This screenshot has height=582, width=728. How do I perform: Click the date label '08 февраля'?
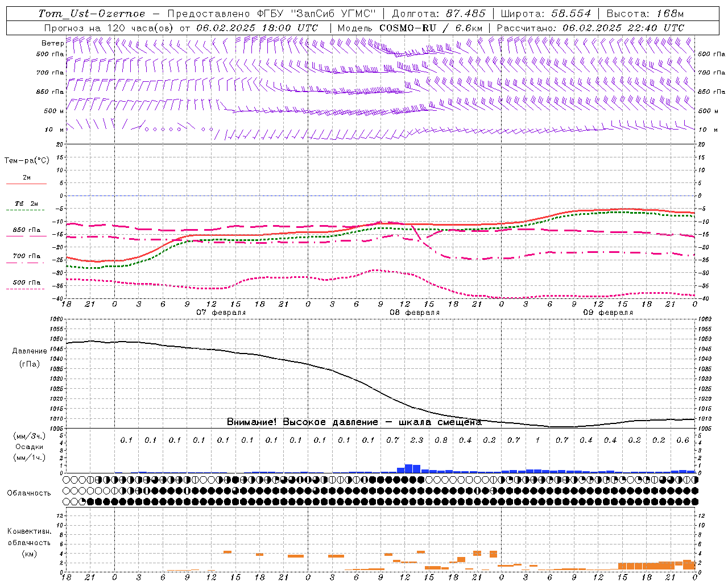pyautogui.click(x=415, y=313)
